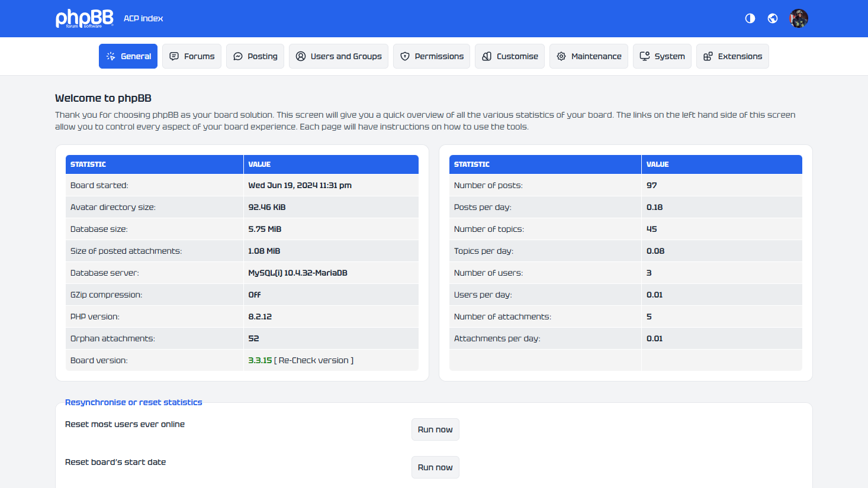This screenshot has width=868, height=488.
Task: Run now for reset most users online
Action: tap(435, 429)
